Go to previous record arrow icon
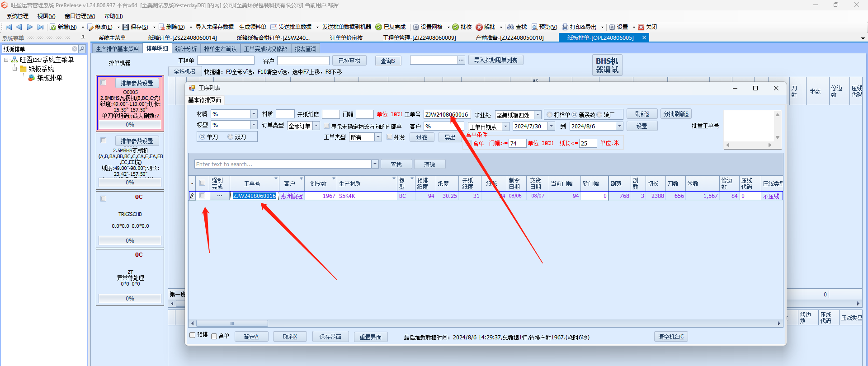The width and height of the screenshot is (868, 366). tap(19, 27)
